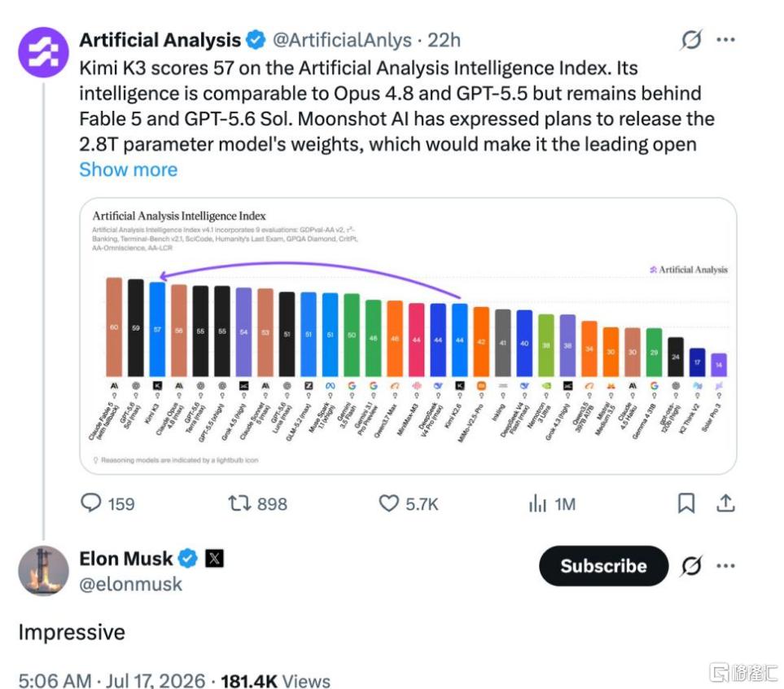The height and width of the screenshot is (689, 784).
Task: Open the @ArtificialAnlys handle link
Action: (342, 40)
